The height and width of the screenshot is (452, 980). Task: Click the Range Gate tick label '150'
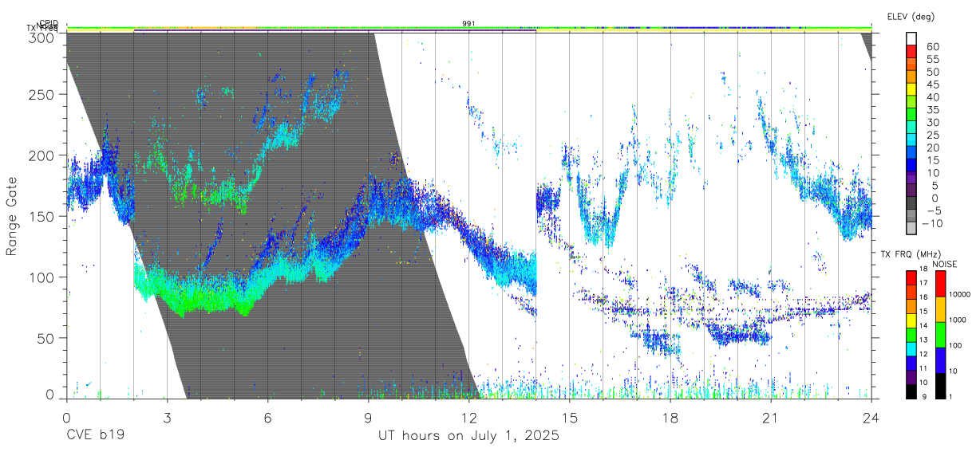(41, 216)
